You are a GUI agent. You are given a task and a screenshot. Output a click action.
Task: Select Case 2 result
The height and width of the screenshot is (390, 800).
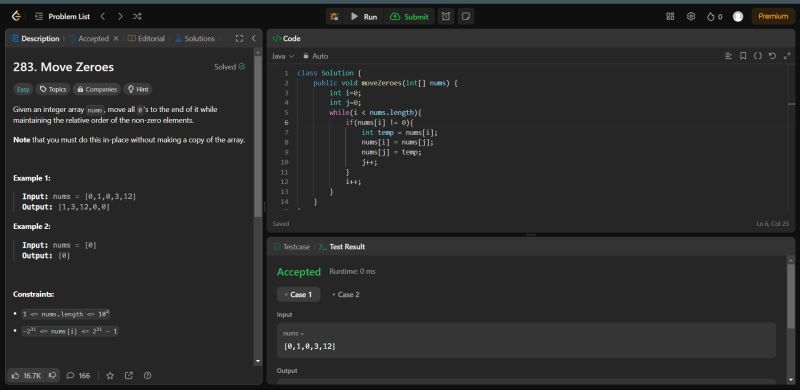tap(346, 295)
